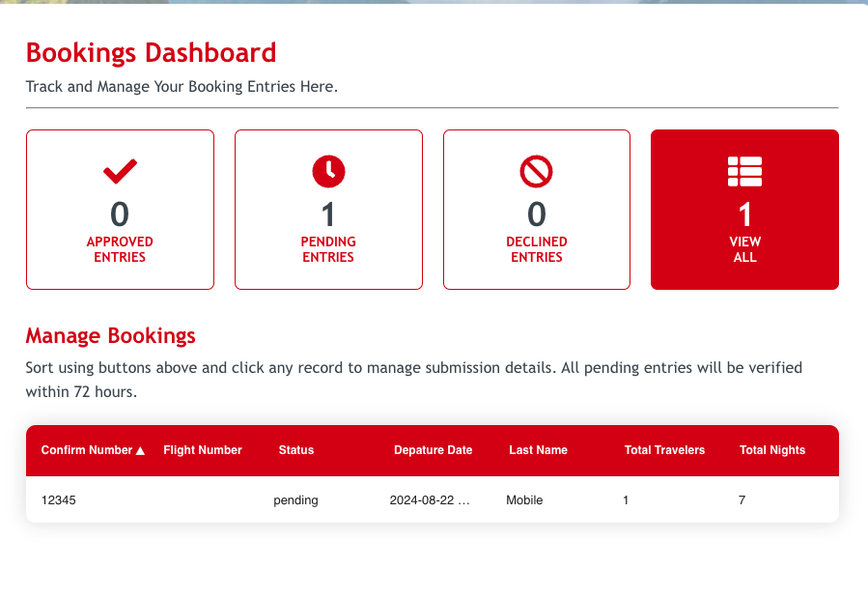Click 'Track and Manage Your Booking Entries Here' text
Screen dimensions: 868x598
tap(182, 87)
